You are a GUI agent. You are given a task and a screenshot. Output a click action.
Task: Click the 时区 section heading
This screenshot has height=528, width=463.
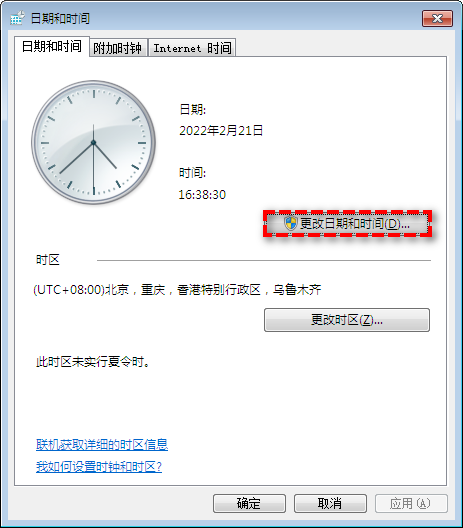[48, 260]
